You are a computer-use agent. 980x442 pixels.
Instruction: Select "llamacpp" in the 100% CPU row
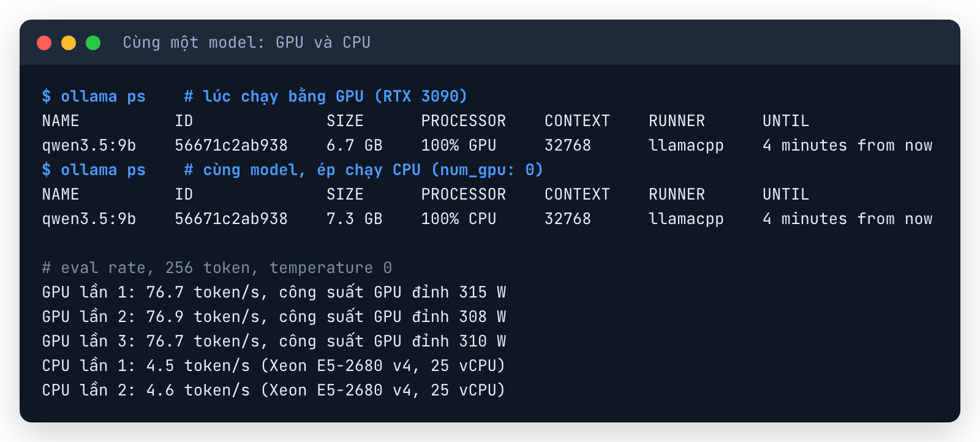[687, 219]
